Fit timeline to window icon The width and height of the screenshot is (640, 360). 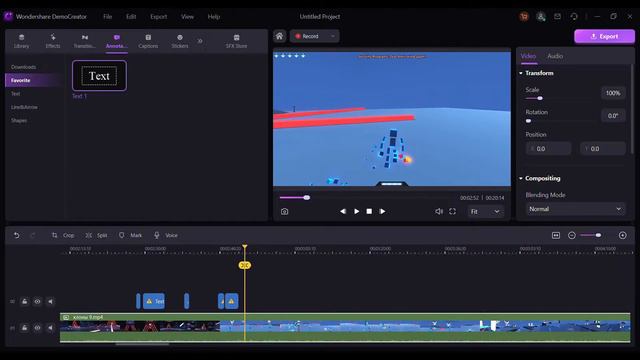point(556,235)
